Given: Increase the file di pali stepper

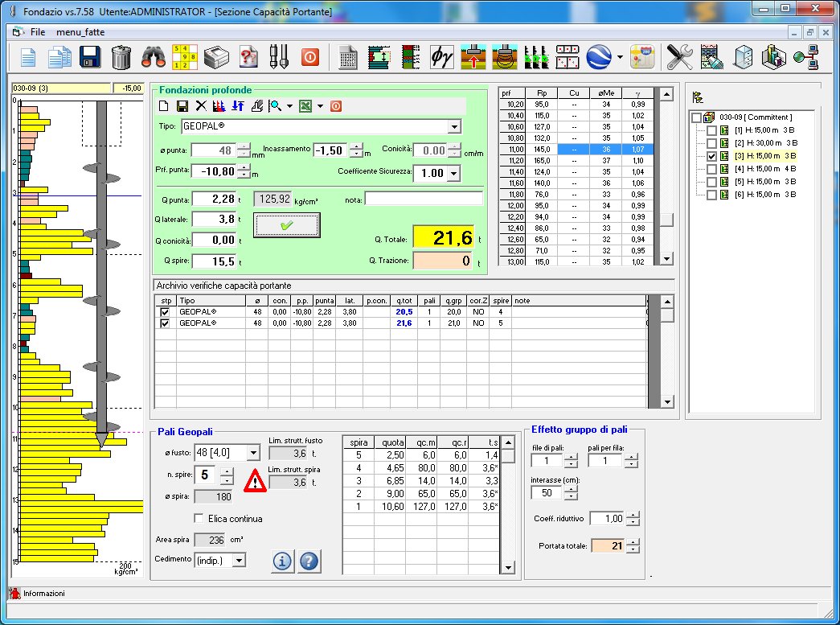Looking at the screenshot, I should [x=571, y=457].
